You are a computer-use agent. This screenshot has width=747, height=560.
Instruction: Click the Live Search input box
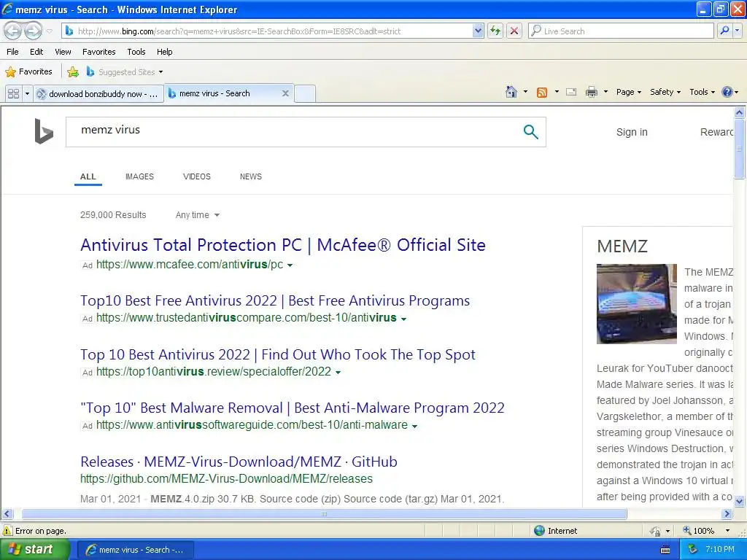click(x=622, y=31)
